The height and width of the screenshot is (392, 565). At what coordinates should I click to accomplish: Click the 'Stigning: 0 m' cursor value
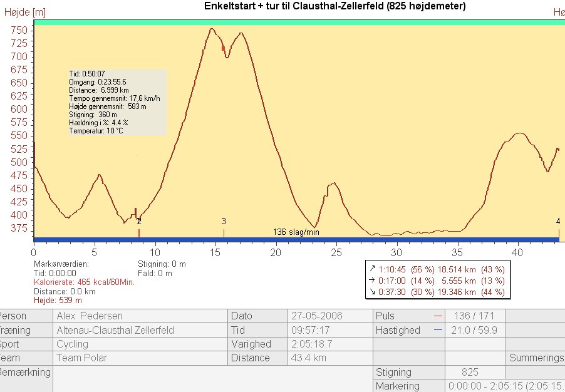162,264
